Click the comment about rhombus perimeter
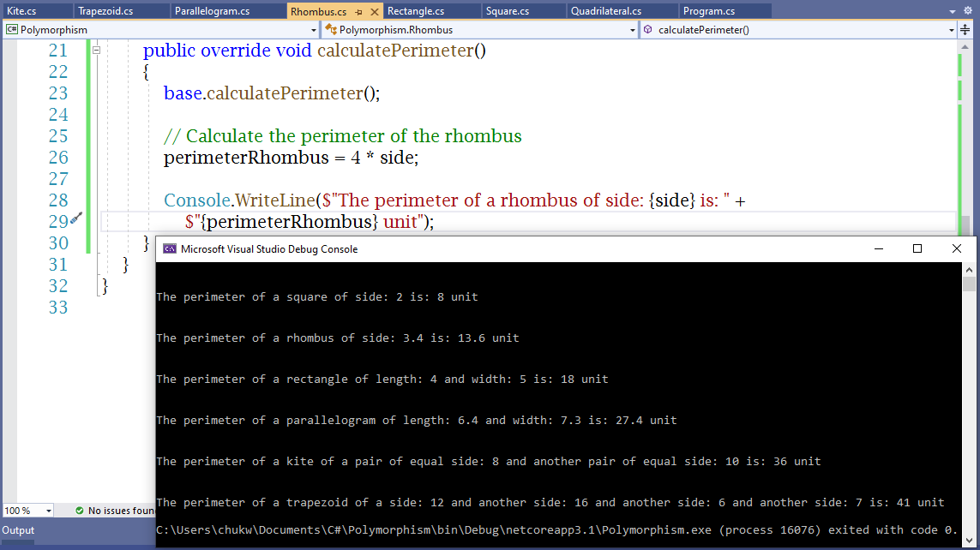 342,136
